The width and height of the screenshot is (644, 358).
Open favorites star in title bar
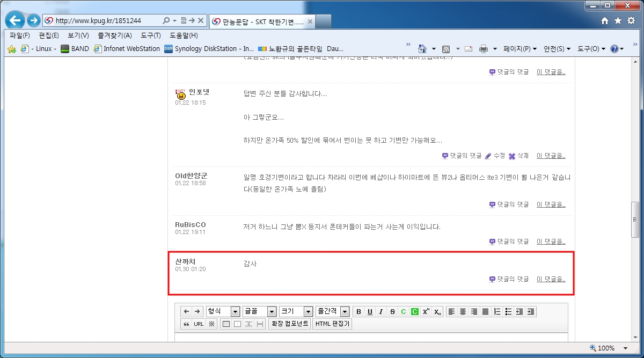[x=618, y=20]
